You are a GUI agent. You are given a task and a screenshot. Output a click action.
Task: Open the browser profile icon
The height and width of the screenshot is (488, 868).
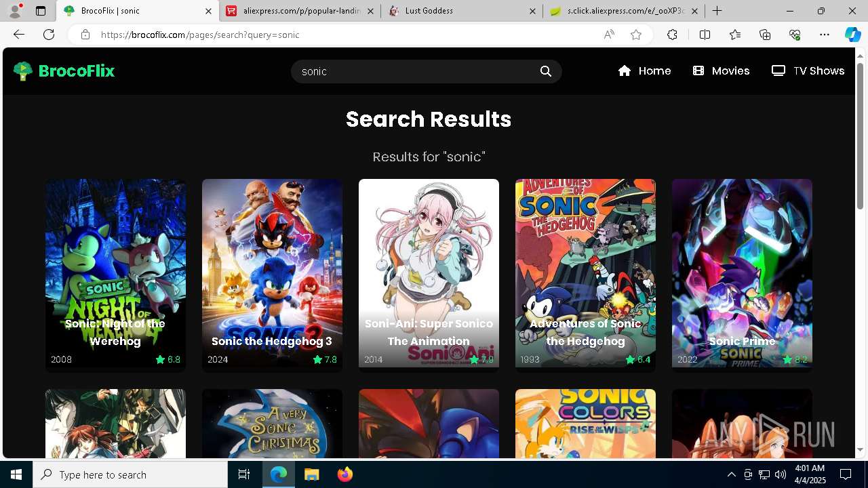click(15, 11)
